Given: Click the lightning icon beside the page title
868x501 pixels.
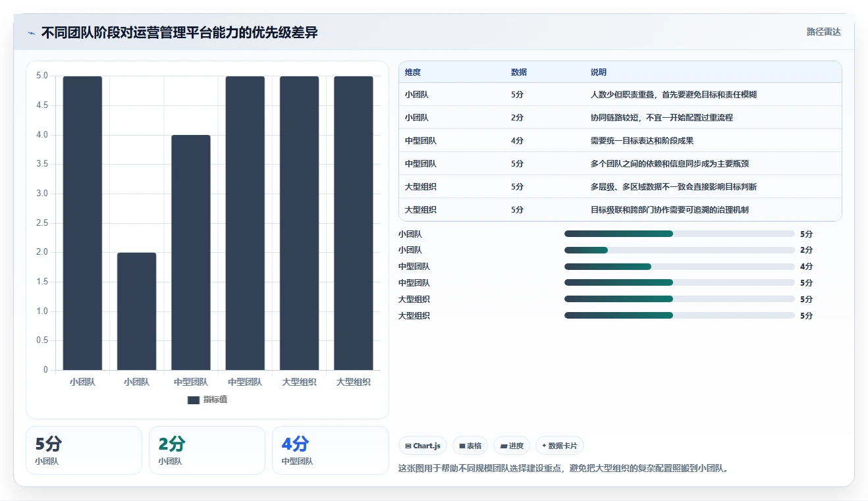Looking at the screenshot, I should (x=32, y=32).
